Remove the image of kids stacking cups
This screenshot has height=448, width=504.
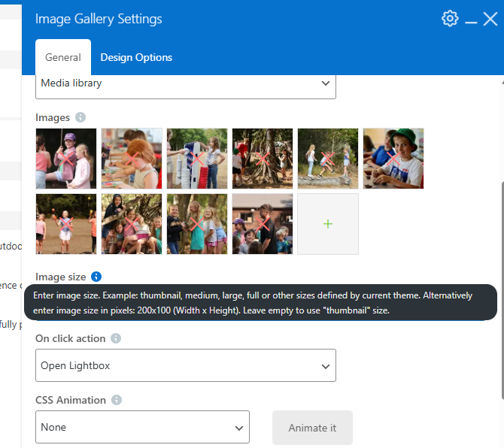tap(197, 159)
